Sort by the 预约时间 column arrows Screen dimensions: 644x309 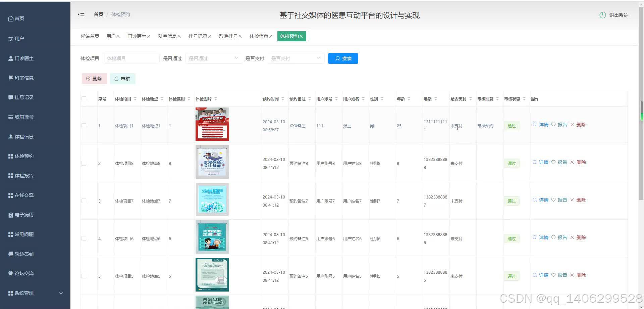point(283,99)
